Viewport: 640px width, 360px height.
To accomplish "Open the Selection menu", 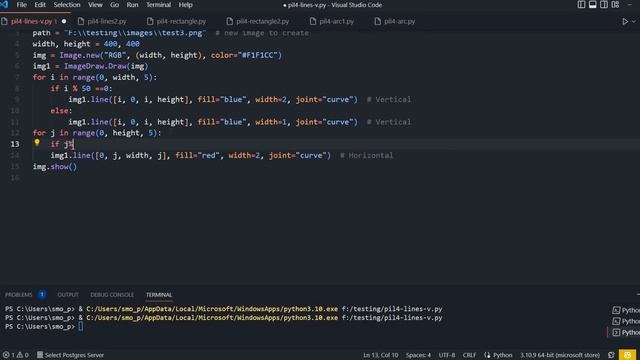I will coord(67,5).
